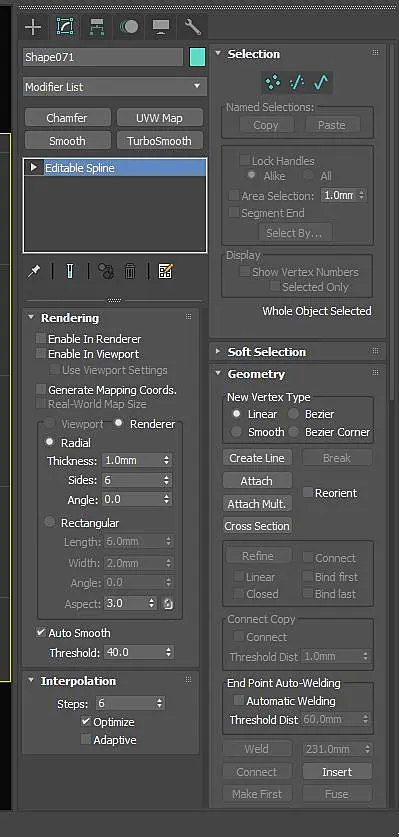Click the Sides spinner arrows
This screenshot has width=399, height=837.
tap(167, 480)
